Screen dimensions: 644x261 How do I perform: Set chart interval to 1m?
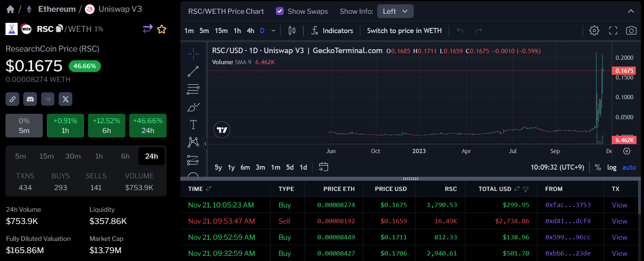(x=189, y=31)
